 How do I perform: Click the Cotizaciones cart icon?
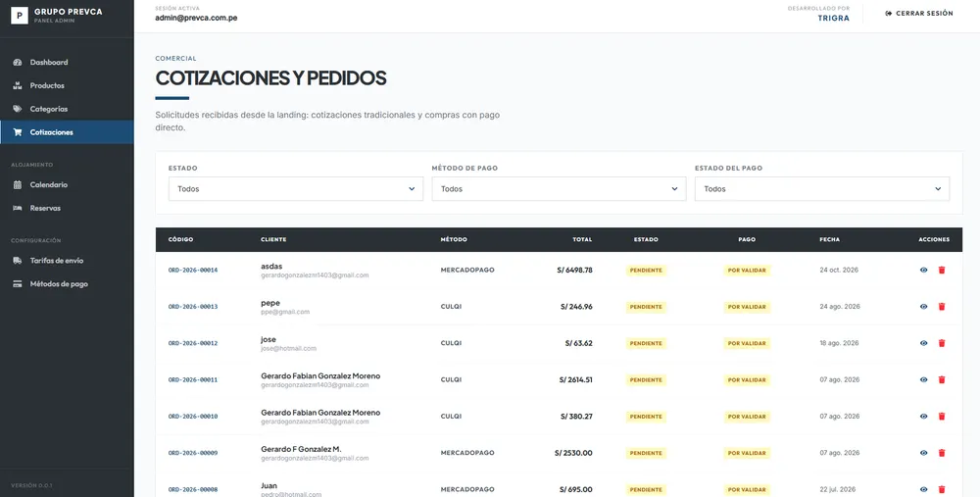click(18, 132)
